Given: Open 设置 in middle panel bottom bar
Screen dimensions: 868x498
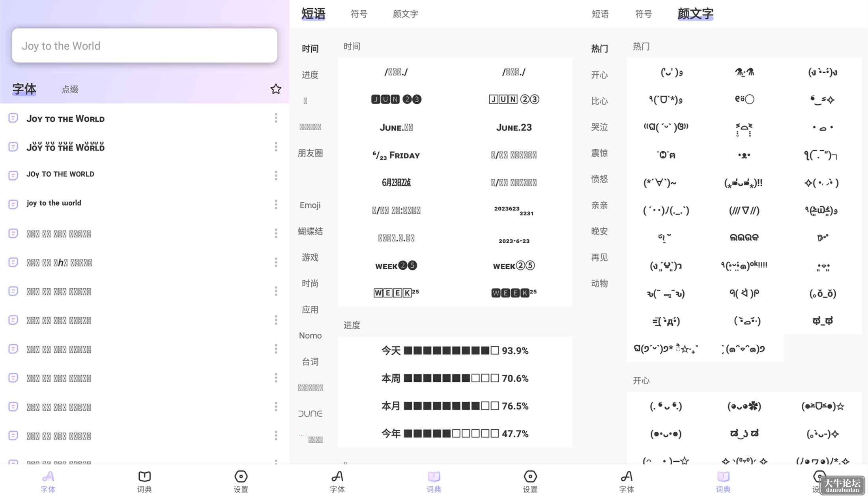Looking at the screenshot, I should click(x=530, y=481).
